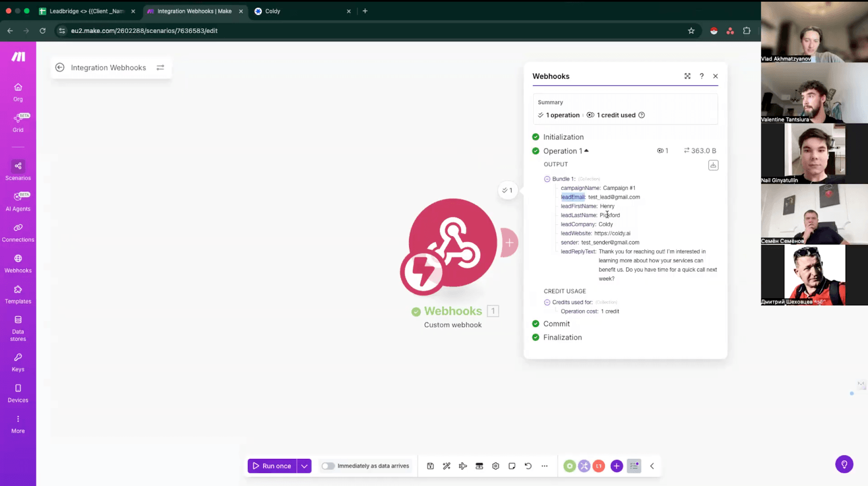
Task: Click the Run once button
Action: [272, 466]
